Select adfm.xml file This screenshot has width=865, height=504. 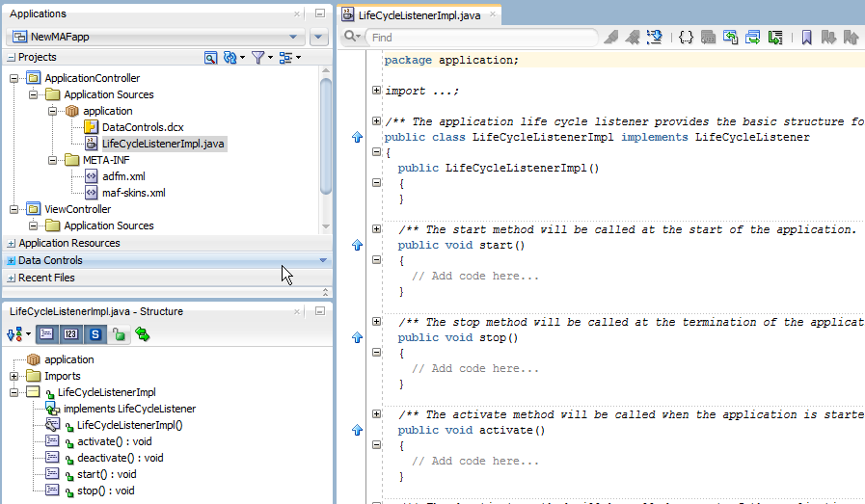[123, 176]
